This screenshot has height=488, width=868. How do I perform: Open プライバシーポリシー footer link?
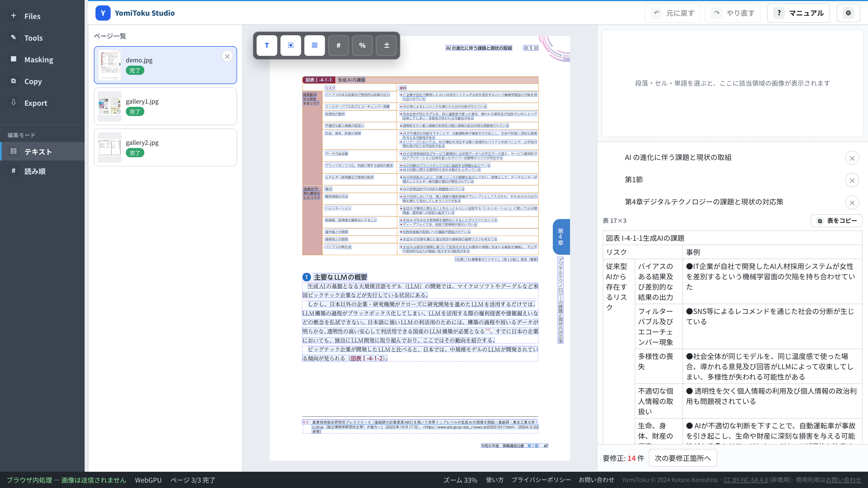(x=541, y=480)
